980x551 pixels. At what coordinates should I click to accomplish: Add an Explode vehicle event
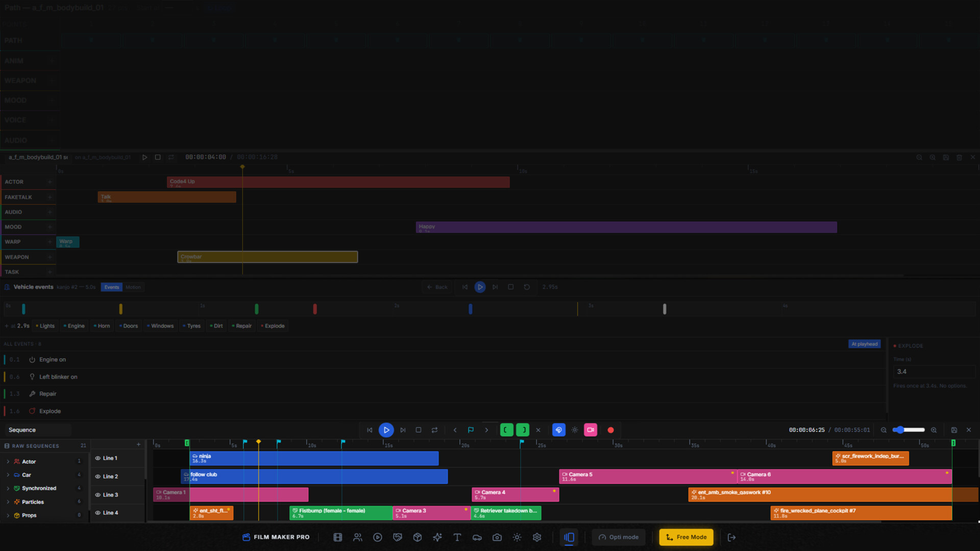pyautogui.click(x=273, y=326)
